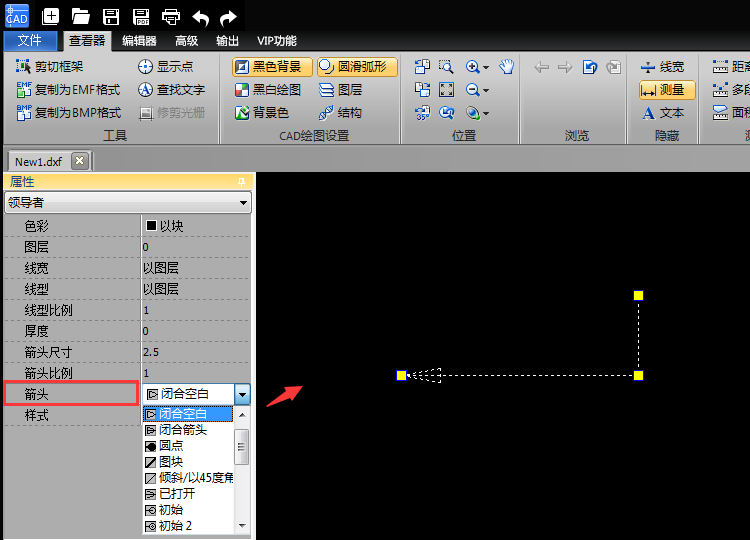
Task: Choose 圆点 dot arrowhead option
Action: click(188, 446)
